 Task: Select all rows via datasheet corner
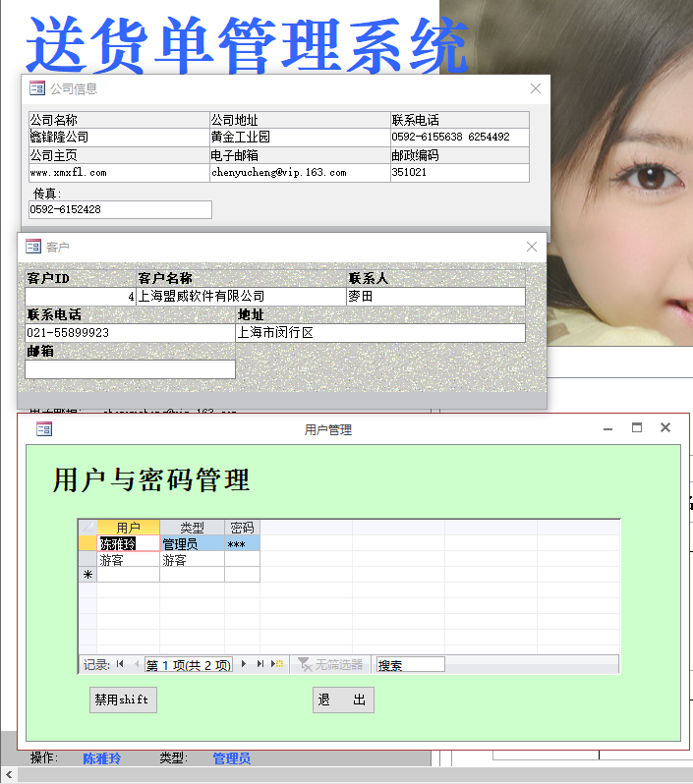[87, 528]
